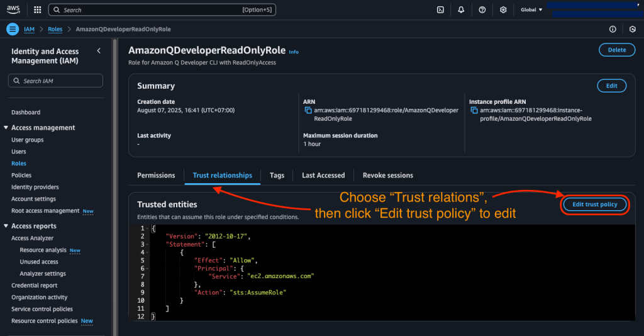Open the hexagon panel icon in breadcrumb bar
The height and width of the screenshot is (336, 644).
633,29
